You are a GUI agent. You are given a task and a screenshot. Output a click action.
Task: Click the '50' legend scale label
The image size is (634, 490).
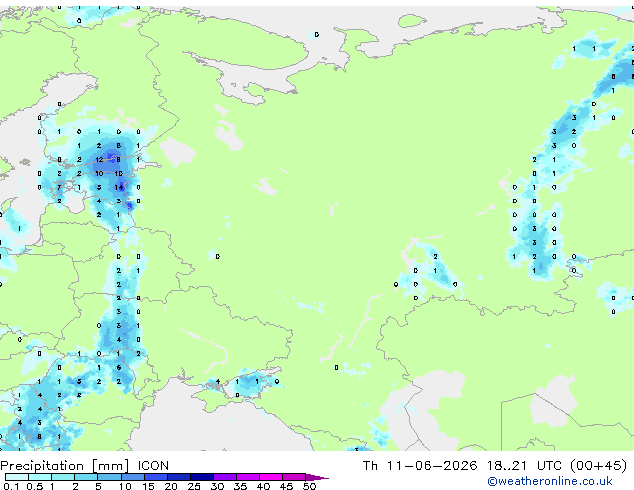pyautogui.click(x=309, y=486)
